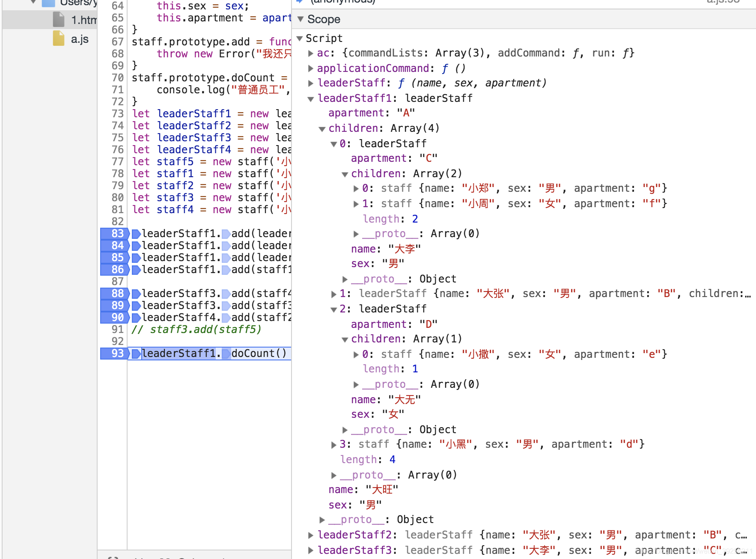This screenshot has width=756, height=559.
Task: Expand __proto__ Object under name 大无
Action: [345, 430]
